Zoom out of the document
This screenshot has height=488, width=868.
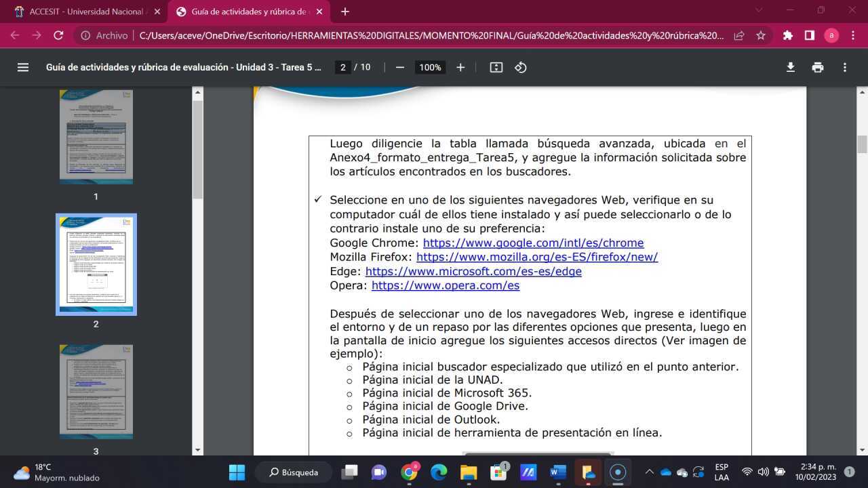(400, 67)
